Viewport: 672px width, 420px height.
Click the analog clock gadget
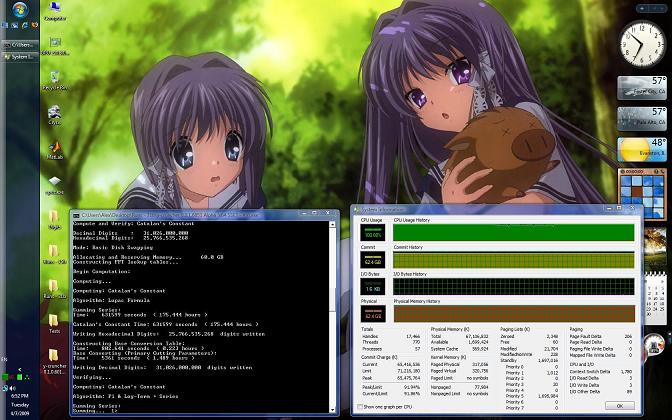[641, 43]
